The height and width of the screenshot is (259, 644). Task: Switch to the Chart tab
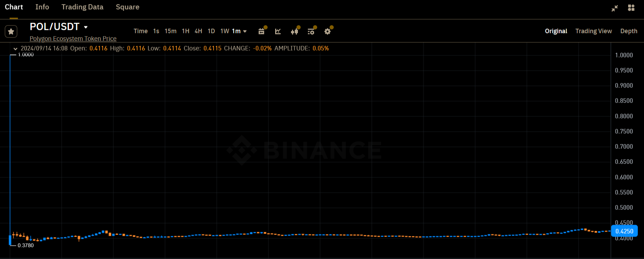(14, 7)
